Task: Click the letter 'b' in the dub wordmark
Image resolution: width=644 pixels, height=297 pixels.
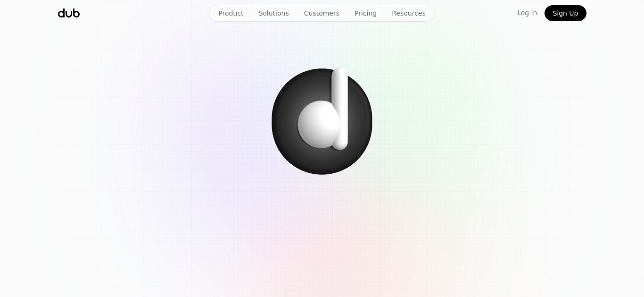Action: click(76, 13)
